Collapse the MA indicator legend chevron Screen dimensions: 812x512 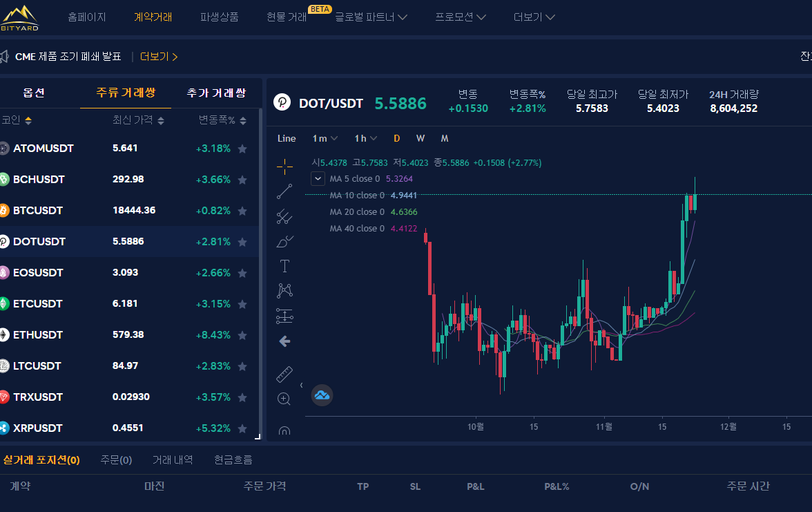pos(318,179)
